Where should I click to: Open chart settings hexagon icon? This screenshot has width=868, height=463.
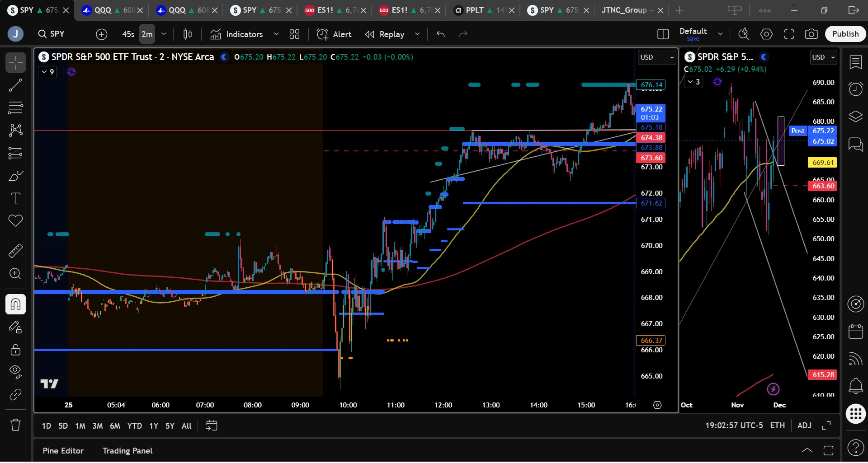click(x=766, y=34)
